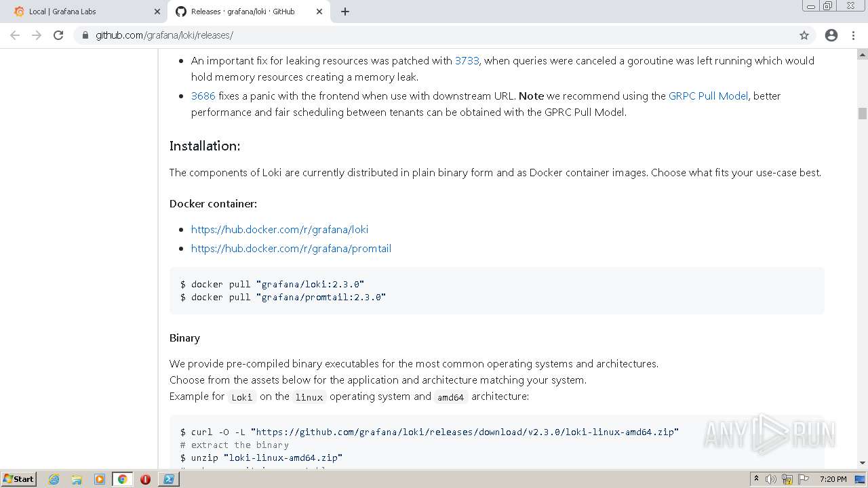
Task: Switch to Chrome in the taskbar
Action: pyautogui.click(x=122, y=479)
